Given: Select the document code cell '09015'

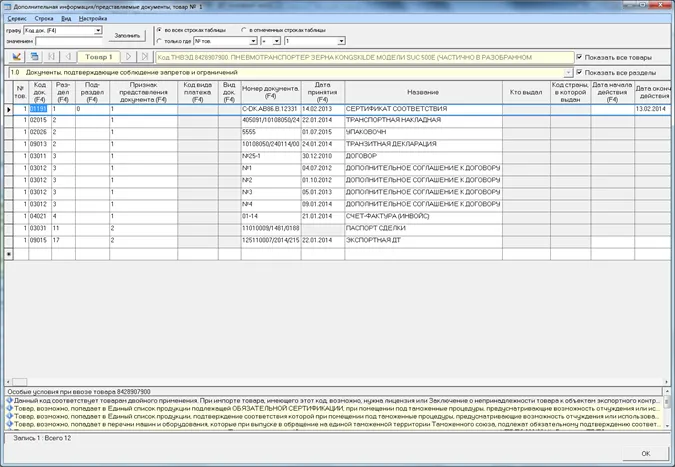Looking at the screenshot, I should (x=40, y=241).
